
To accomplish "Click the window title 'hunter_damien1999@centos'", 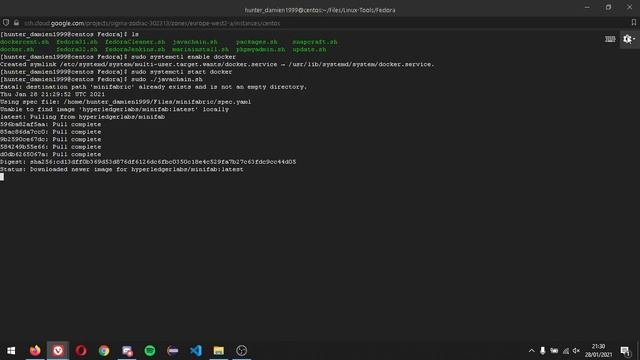I will click(320, 10).
